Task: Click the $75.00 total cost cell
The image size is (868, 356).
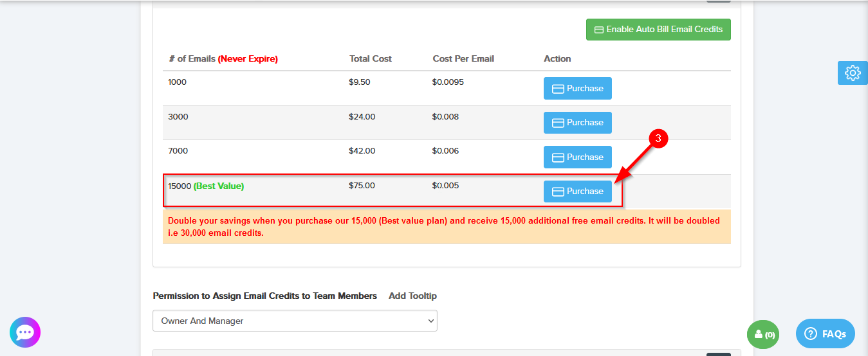Action: tap(362, 186)
